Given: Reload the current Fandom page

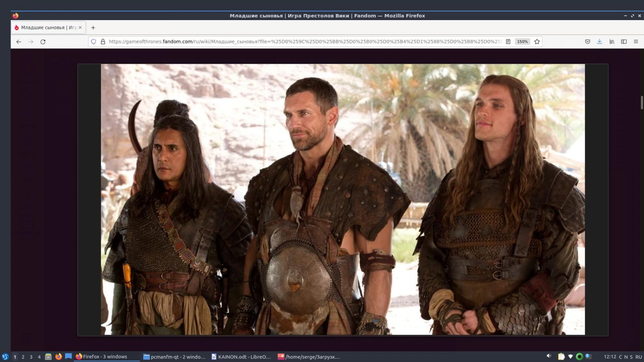Looking at the screenshot, I should tap(43, 41).
